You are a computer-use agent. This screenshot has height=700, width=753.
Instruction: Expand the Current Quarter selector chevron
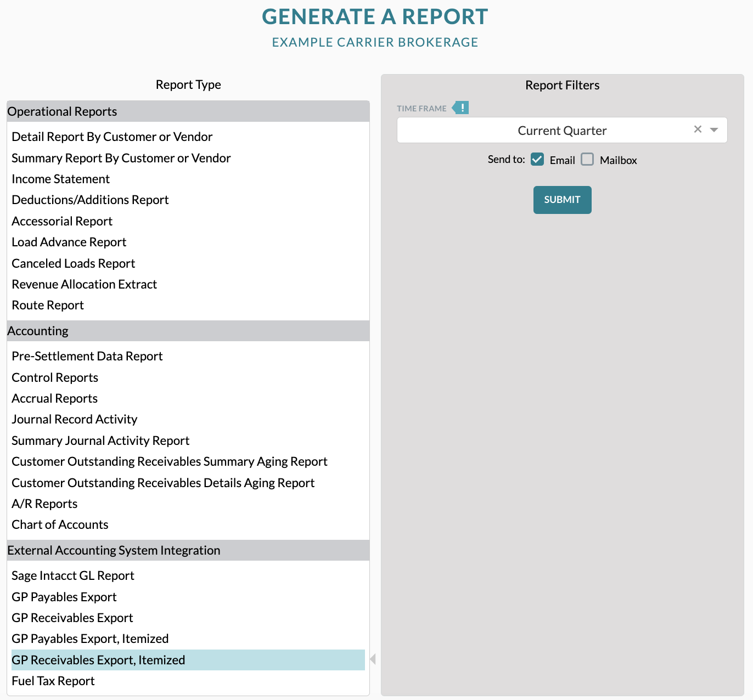point(713,130)
